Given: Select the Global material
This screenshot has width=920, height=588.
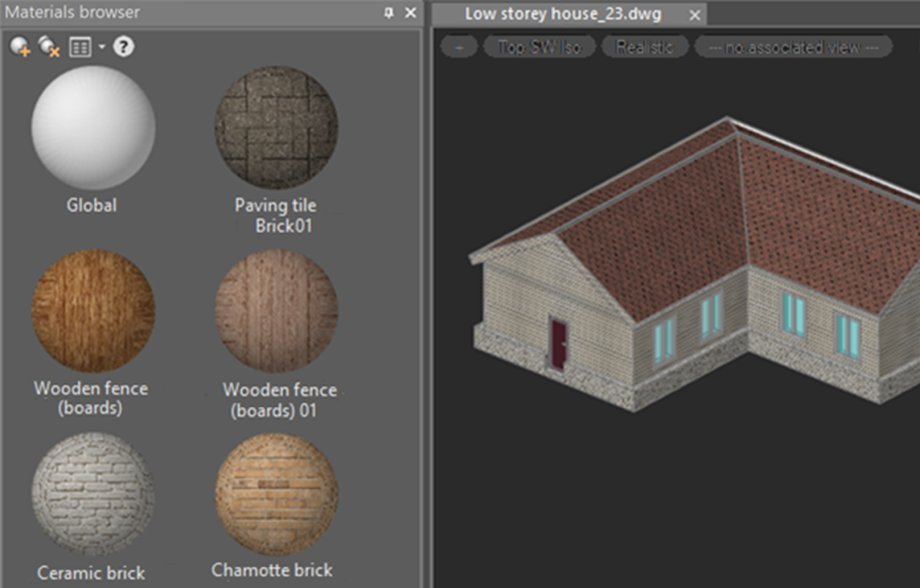Looking at the screenshot, I should click(92, 128).
